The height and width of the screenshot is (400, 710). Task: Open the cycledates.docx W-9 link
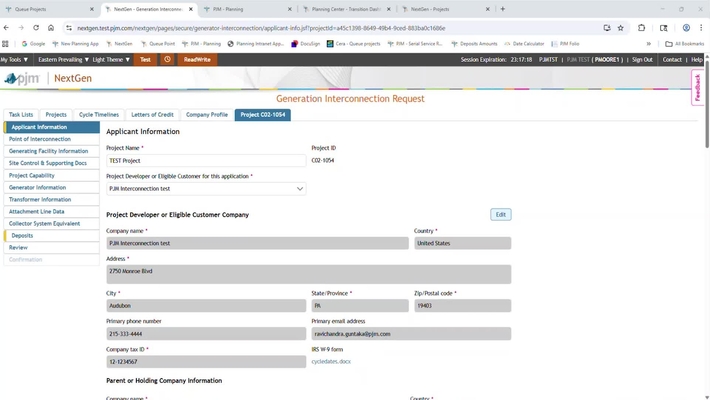pyautogui.click(x=331, y=362)
